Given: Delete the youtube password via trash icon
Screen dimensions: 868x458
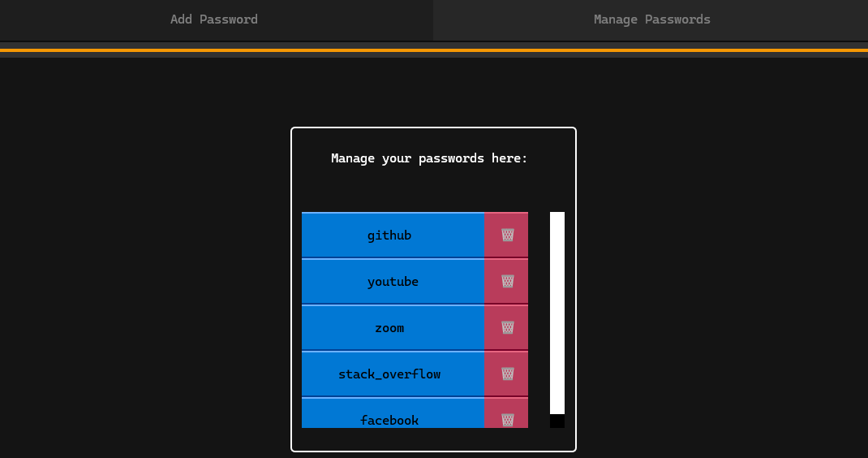Looking at the screenshot, I should (508, 281).
